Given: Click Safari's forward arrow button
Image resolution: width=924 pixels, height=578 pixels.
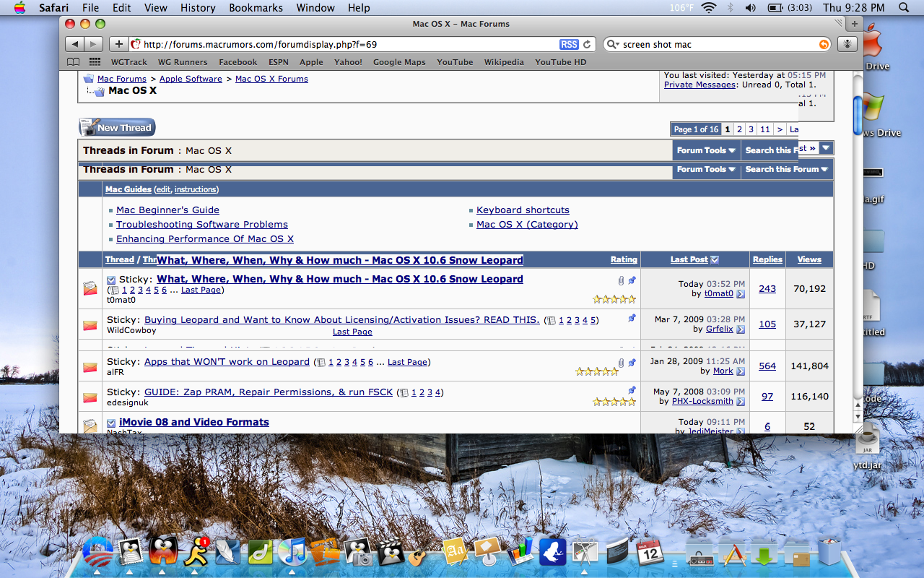Looking at the screenshot, I should coord(94,44).
